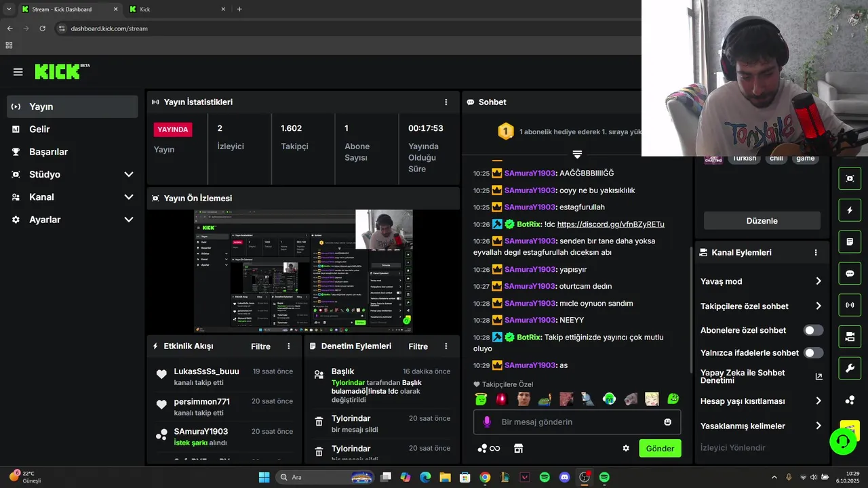This screenshot has width=868, height=488.
Task: Open Discord from the taskbar
Action: 564,477
